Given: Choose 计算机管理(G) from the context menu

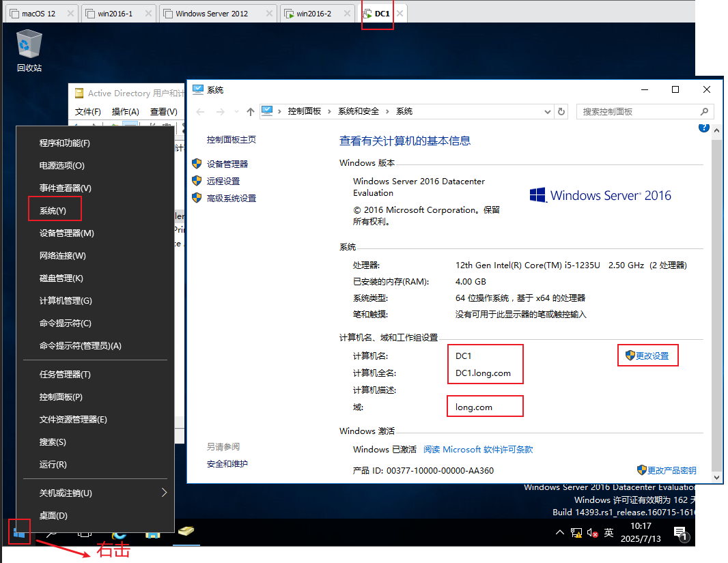Looking at the screenshot, I should (95, 300).
